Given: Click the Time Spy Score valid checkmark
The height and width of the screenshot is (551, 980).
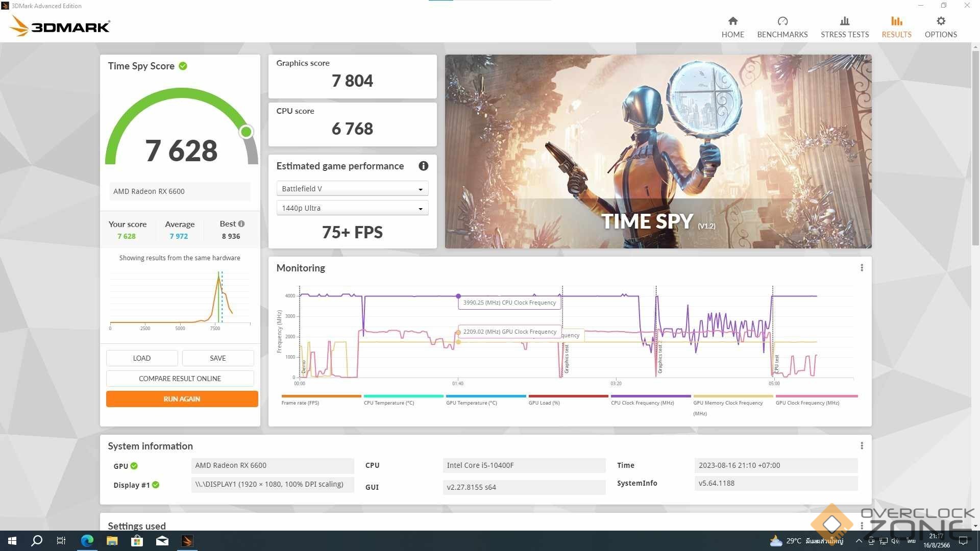Looking at the screenshot, I should (x=183, y=66).
